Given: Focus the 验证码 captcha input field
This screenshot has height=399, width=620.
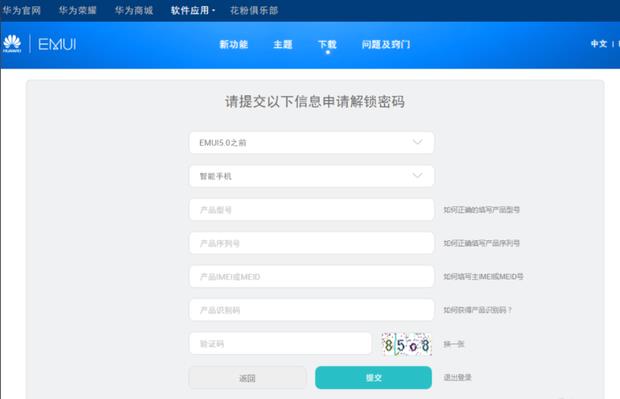Looking at the screenshot, I should coord(280,344).
